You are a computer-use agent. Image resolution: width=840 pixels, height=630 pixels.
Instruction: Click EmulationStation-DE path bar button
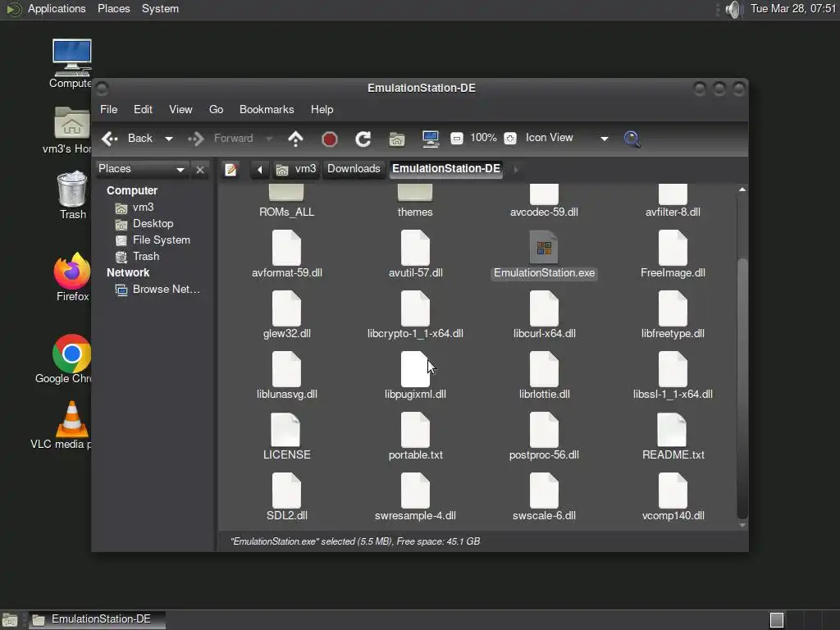click(446, 169)
